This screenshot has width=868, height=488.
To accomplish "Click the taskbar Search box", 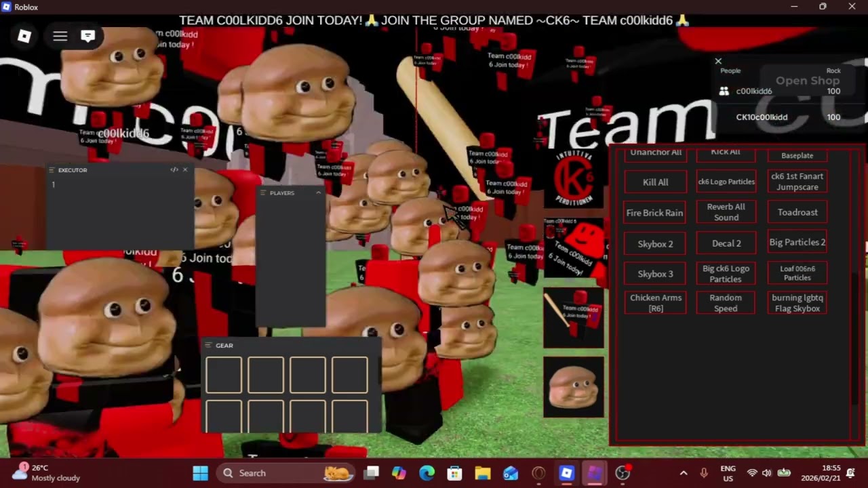I will [x=286, y=473].
